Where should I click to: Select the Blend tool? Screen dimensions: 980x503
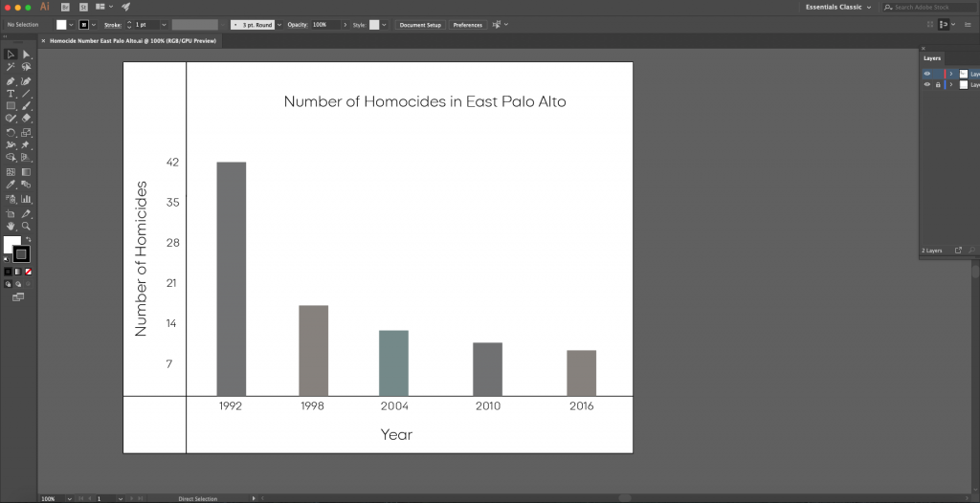click(26, 185)
